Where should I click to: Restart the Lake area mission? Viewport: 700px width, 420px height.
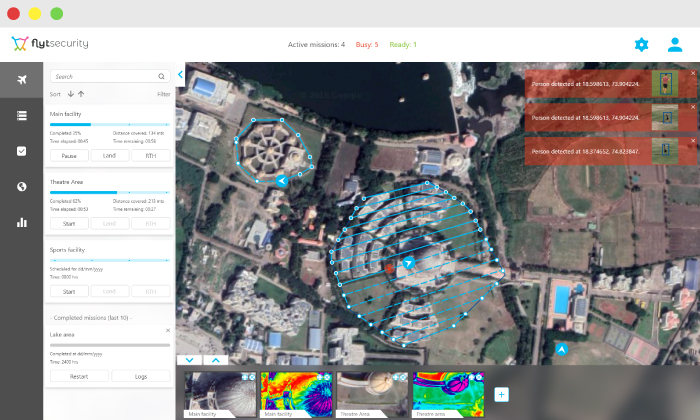click(x=79, y=376)
